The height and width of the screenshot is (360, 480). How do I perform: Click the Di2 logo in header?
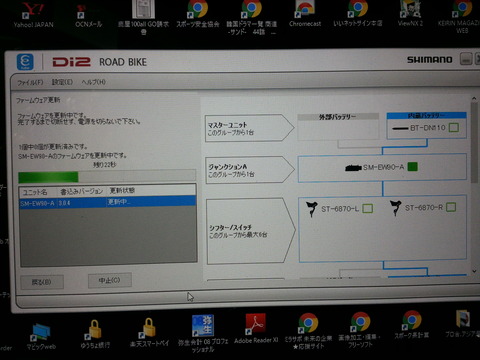(x=71, y=62)
